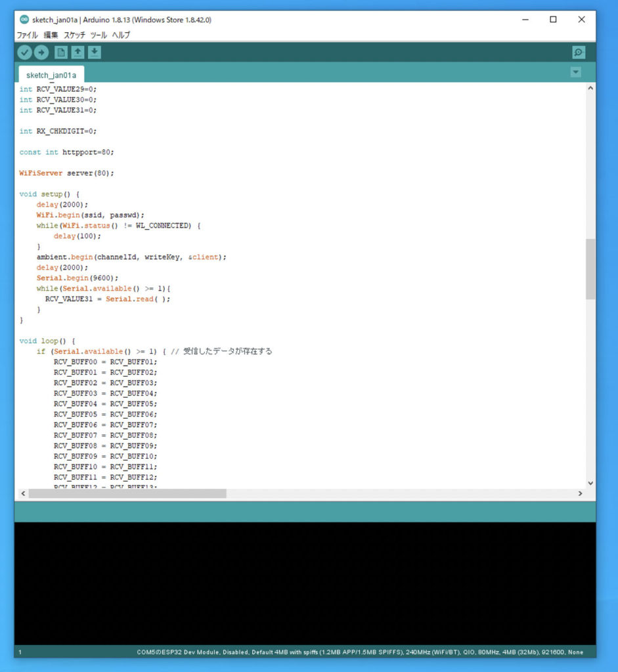The width and height of the screenshot is (618, 672).
Task: Click 'void setup() {' line
Action: coord(49,194)
